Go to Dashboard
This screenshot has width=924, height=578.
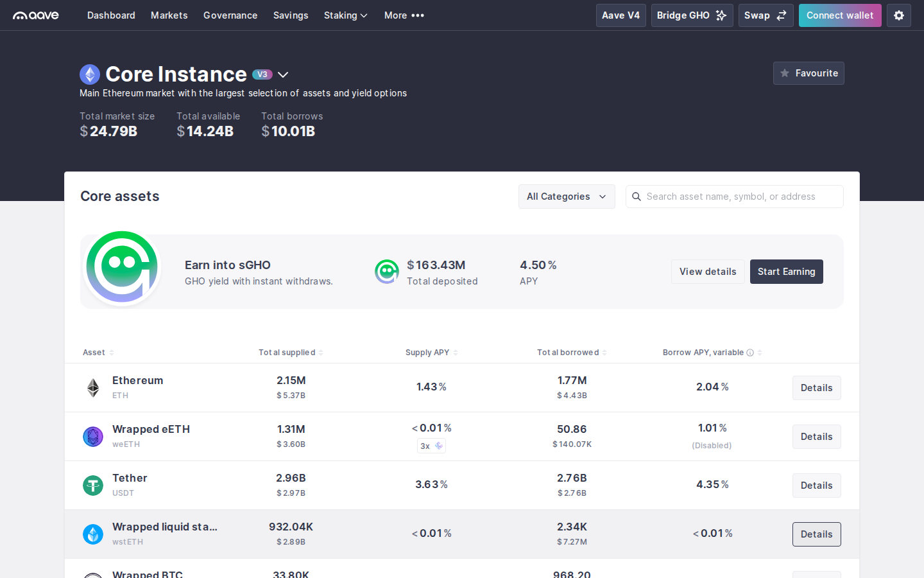coord(111,15)
